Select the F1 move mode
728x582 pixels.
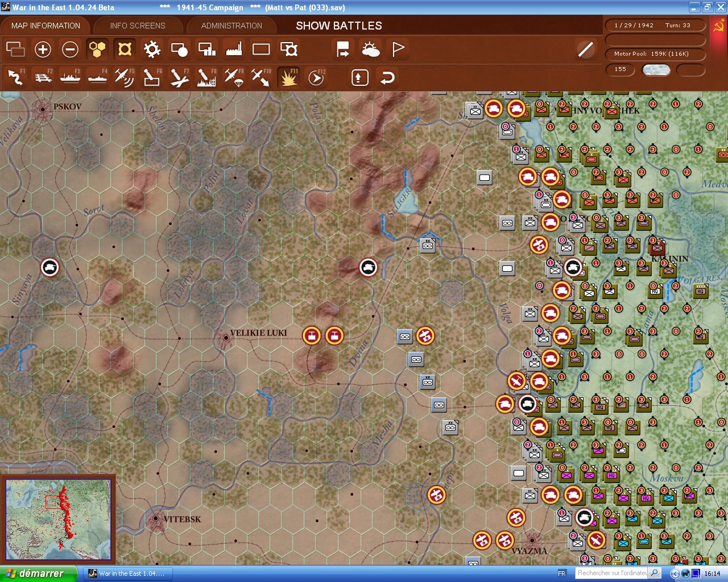point(15,77)
